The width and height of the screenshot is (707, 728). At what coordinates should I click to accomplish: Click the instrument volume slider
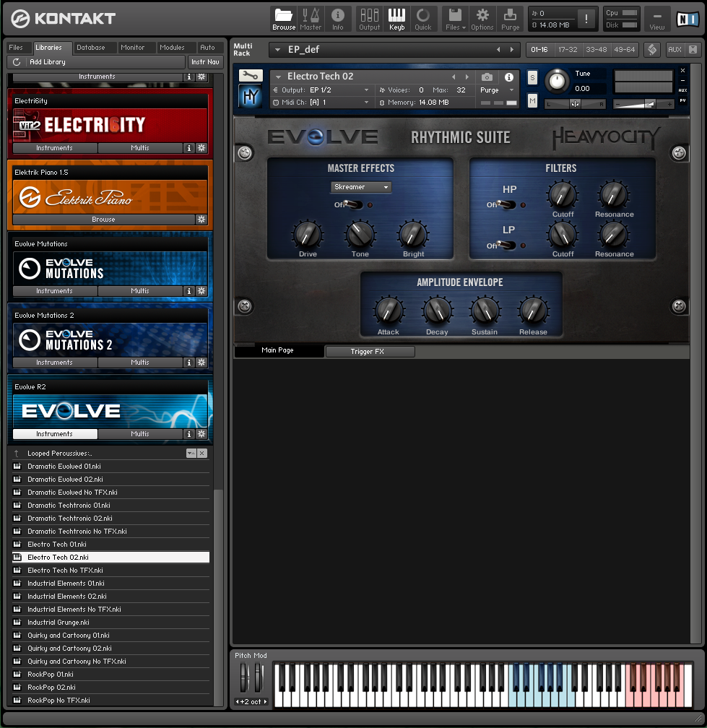tap(643, 104)
